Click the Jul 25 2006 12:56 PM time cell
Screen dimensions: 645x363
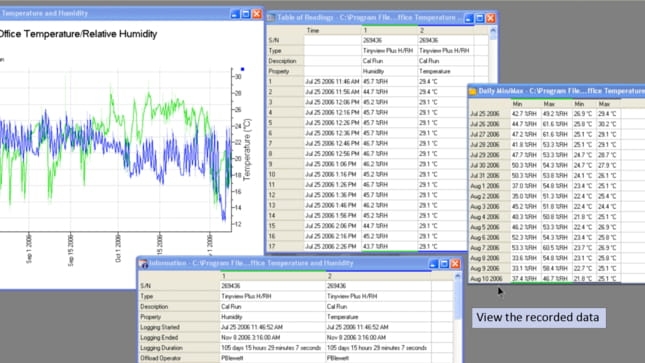tap(333, 154)
